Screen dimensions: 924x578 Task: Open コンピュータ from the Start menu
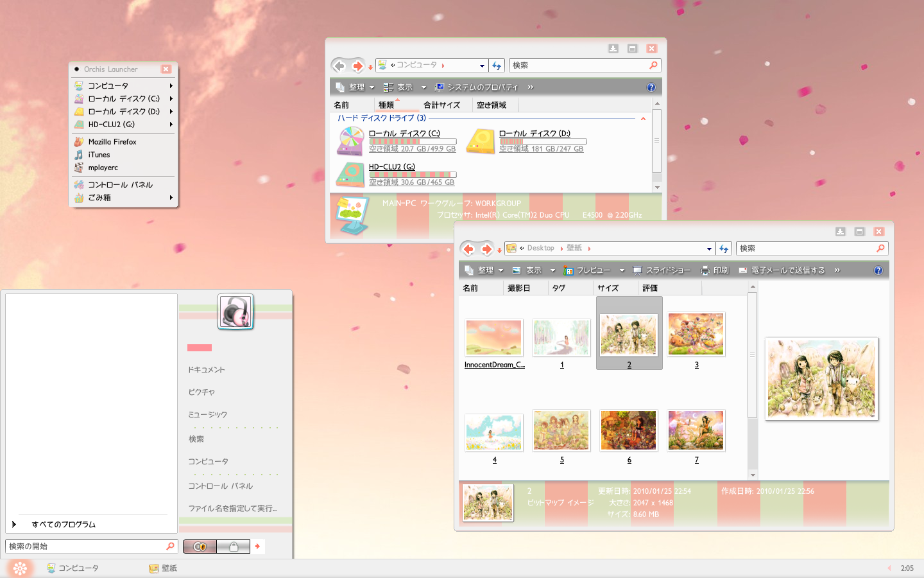208,462
